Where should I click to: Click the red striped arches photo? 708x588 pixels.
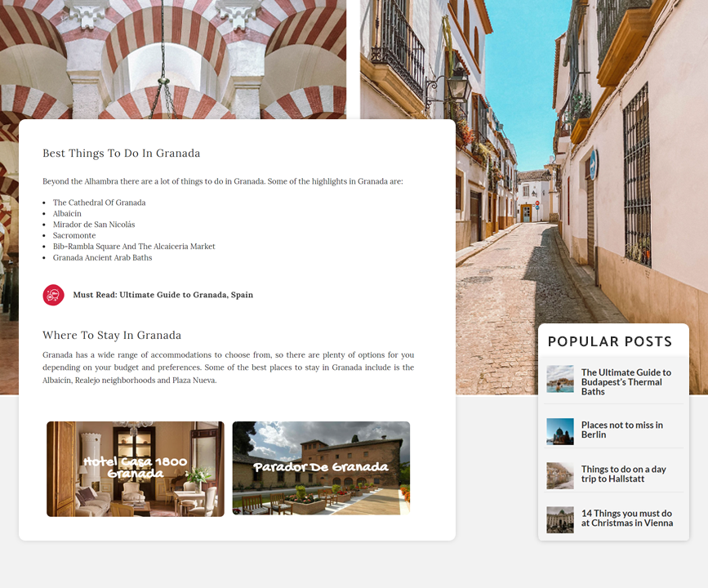(x=173, y=59)
